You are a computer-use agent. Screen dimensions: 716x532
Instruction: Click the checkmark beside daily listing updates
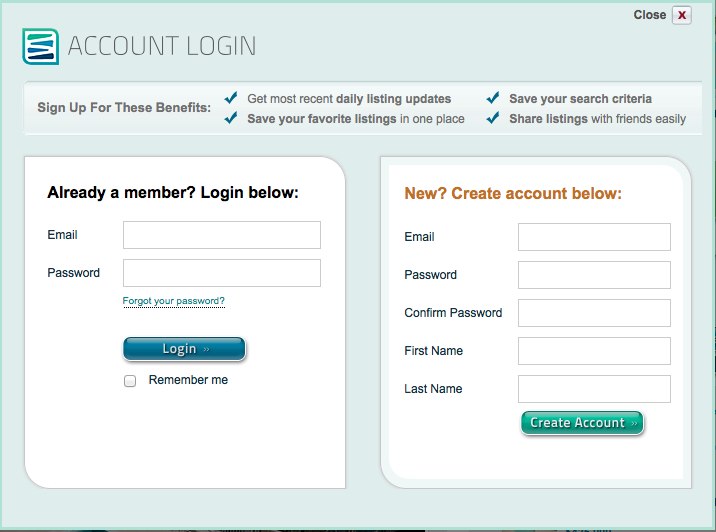pyautogui.click(x=231, y=98)
